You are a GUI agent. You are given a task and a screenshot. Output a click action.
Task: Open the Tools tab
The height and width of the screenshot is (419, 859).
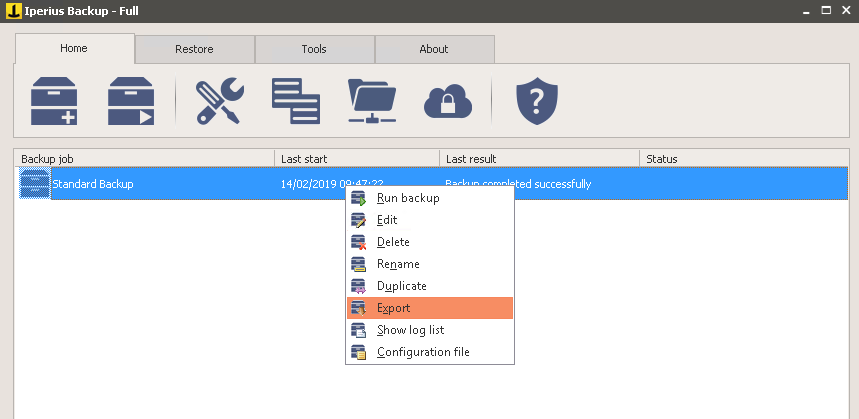(x=314, y=49)
